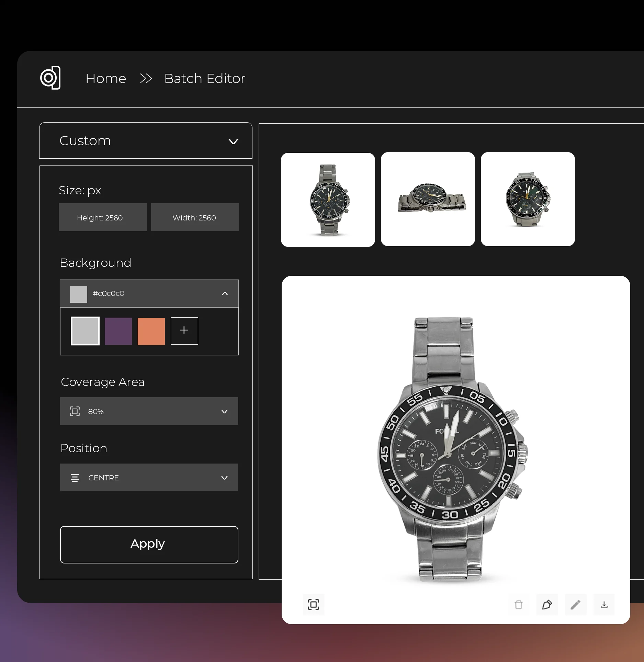
Task: Click the Position section label
Action: point(84,448)
